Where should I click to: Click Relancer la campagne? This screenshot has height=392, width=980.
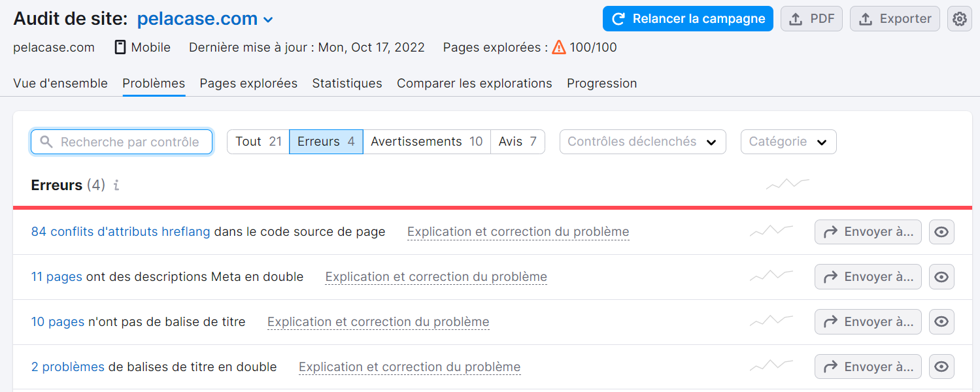point(687,18)
